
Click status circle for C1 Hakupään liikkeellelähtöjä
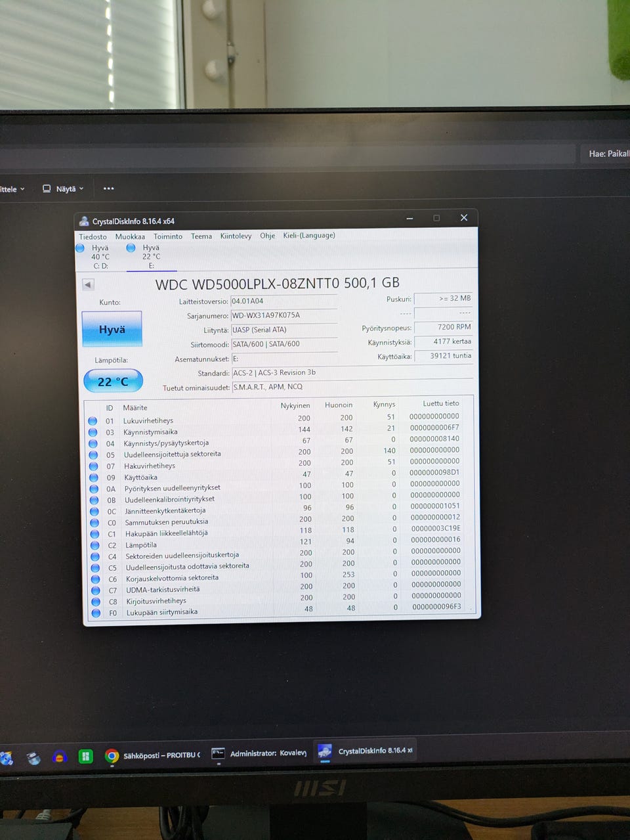point(94,534)
